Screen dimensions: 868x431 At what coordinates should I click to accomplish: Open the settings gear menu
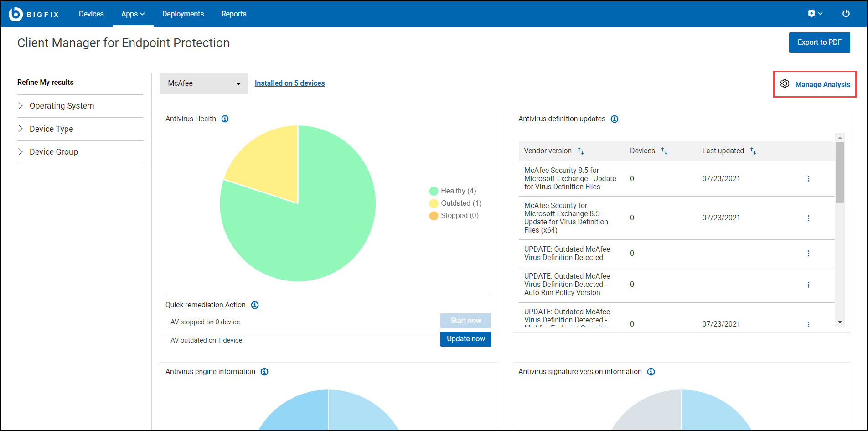pos(815,14)
